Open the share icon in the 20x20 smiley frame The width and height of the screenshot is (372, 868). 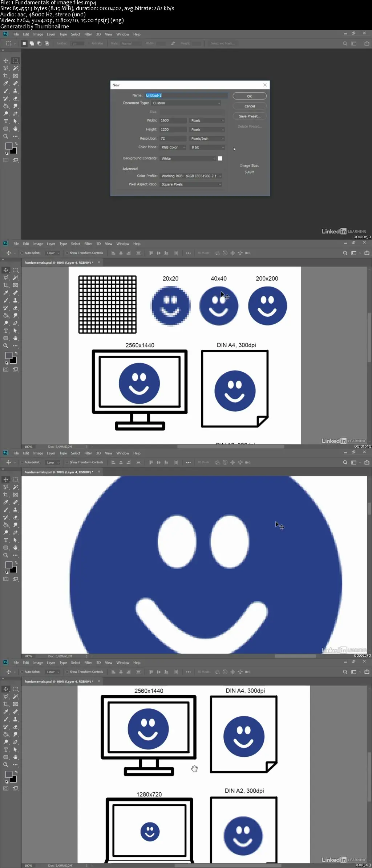click(x=367, y=253)
